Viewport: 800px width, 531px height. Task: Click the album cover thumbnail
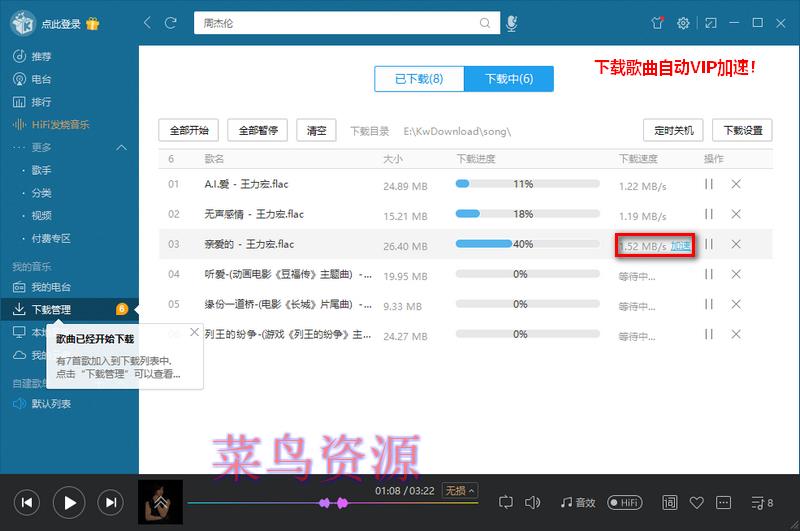160,502
